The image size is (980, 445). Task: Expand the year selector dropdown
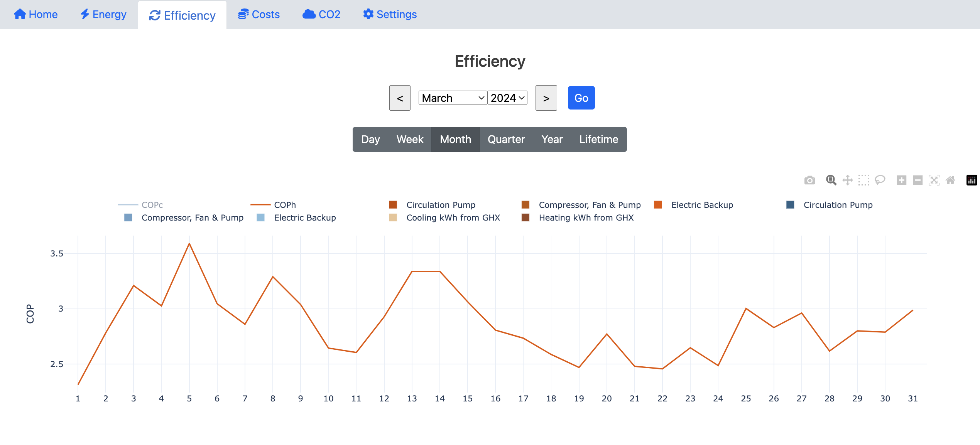click(x=507, y=98)
